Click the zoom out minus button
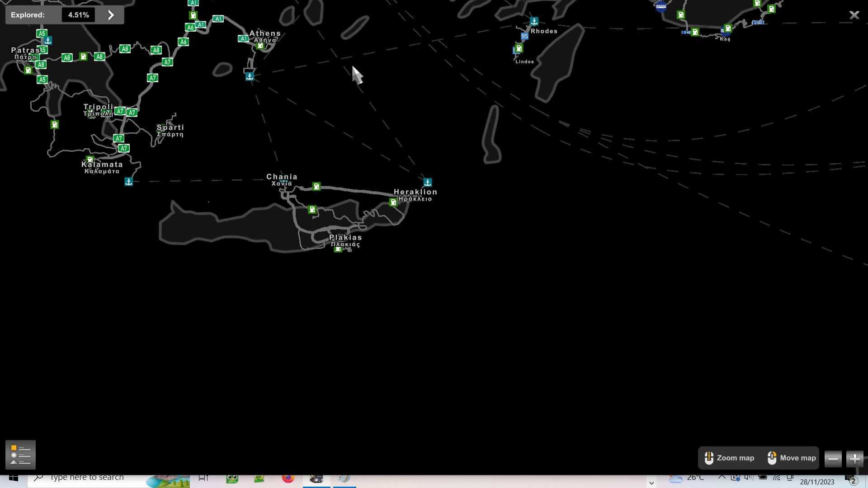The height and width of the screenshot is (488, 868). pyautogui.click(x=833, y=459)
